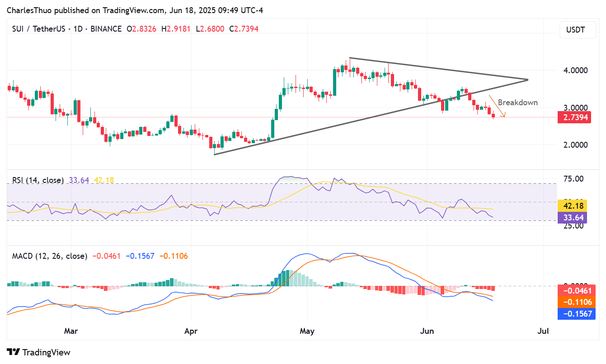Screen dimensions: 606x364
Task: Open the USDT currency selector
Action: click(x=575, y=30)
